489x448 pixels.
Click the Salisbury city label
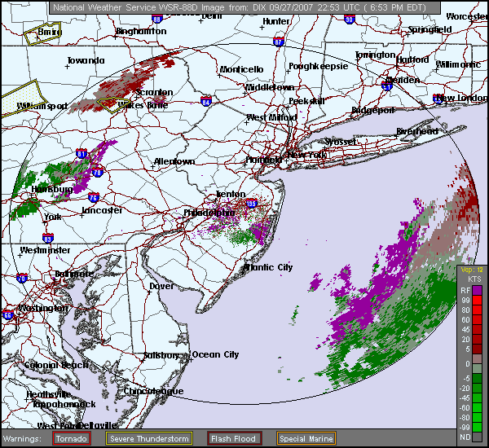pos(161,355)
